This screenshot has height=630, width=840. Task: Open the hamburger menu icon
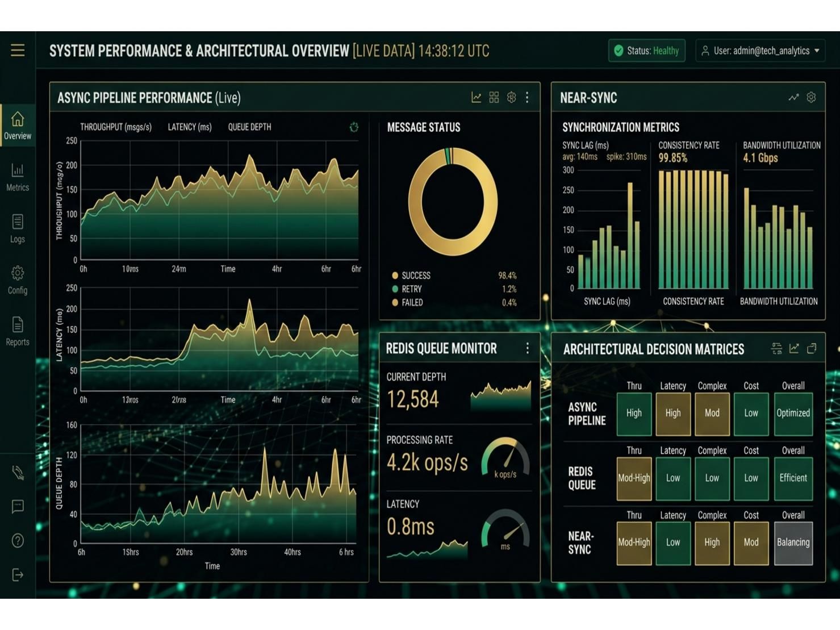click(18, 50)
